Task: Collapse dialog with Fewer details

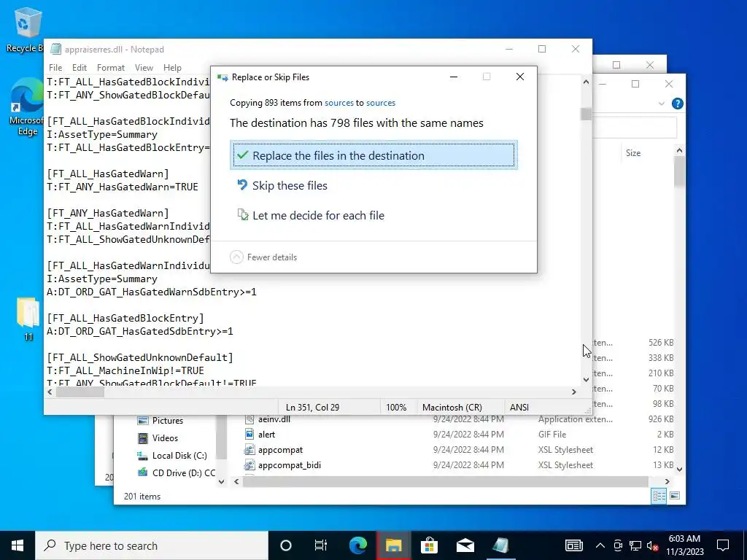Action: pos(263,257)
